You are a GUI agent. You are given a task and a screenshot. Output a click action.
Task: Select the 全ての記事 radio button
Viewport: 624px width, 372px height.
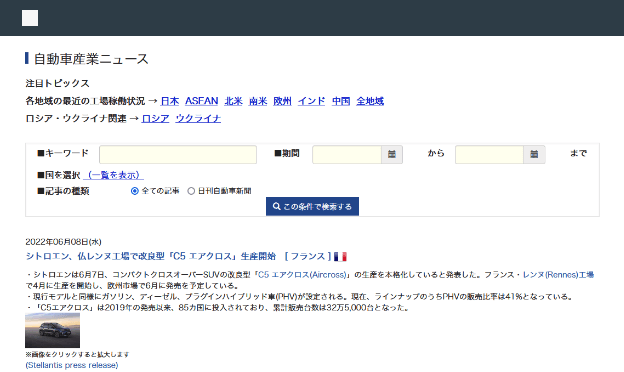pos(135,191)
